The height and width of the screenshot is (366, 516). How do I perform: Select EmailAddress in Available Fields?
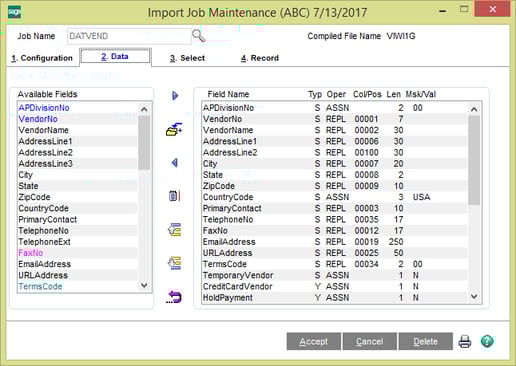point(78,264)
